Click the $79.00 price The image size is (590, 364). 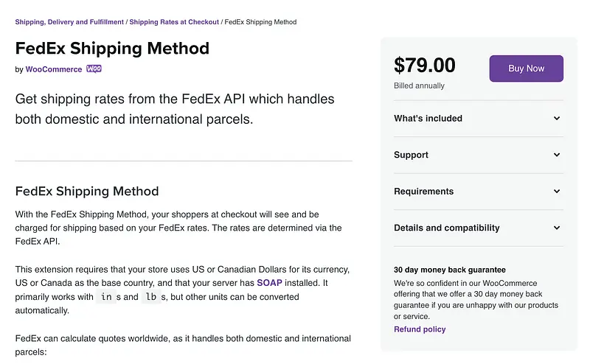(425, 66)
